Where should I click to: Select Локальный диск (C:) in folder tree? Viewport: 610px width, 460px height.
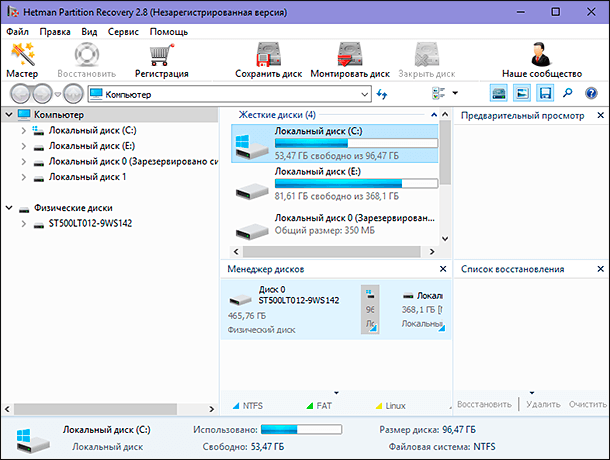[x=93, y=131]
